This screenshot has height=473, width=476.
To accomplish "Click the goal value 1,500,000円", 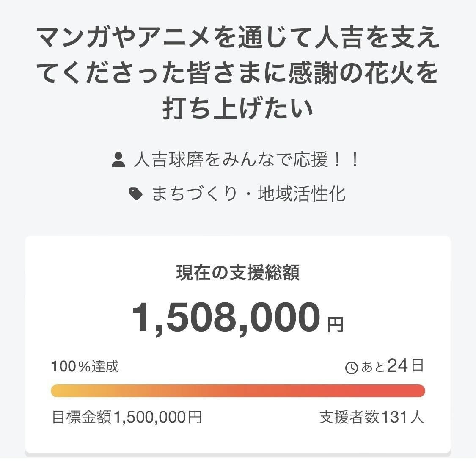I will (157, 417).
